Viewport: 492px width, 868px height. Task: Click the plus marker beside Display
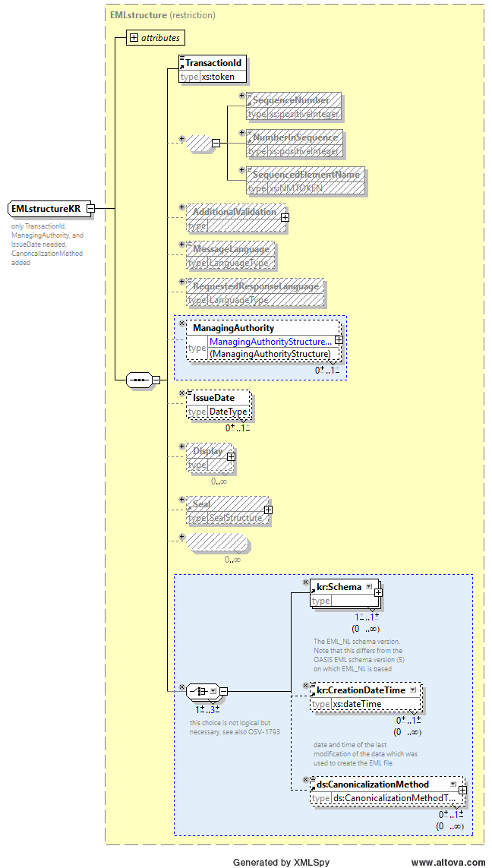182,446
